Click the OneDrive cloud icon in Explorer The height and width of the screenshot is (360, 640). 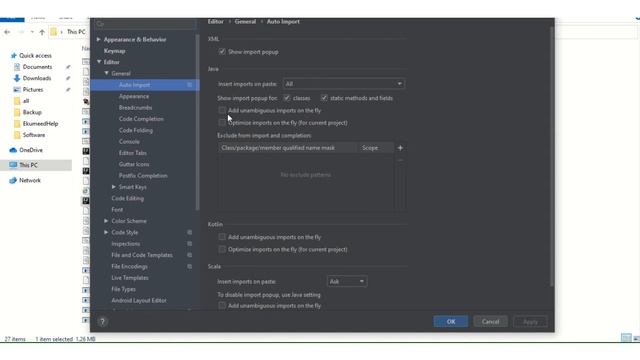pos(13,150)
